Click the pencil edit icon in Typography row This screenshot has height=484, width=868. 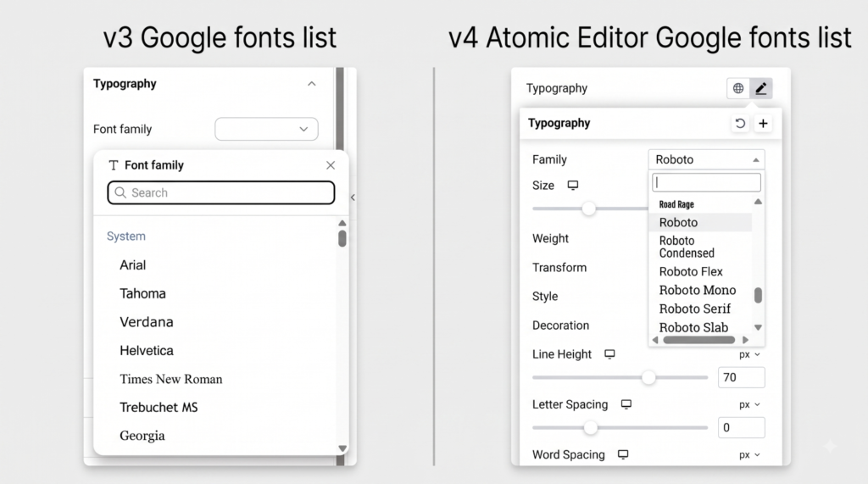coord(760,88)
